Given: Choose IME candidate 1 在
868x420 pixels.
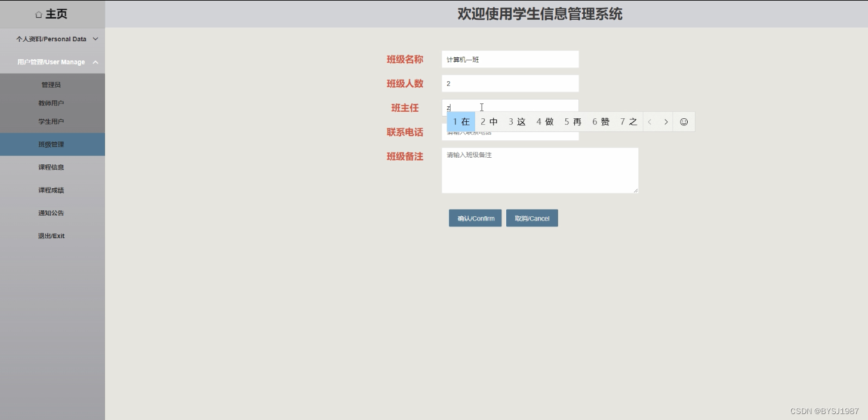Looking at the screenshot, I should pos(461,122).
